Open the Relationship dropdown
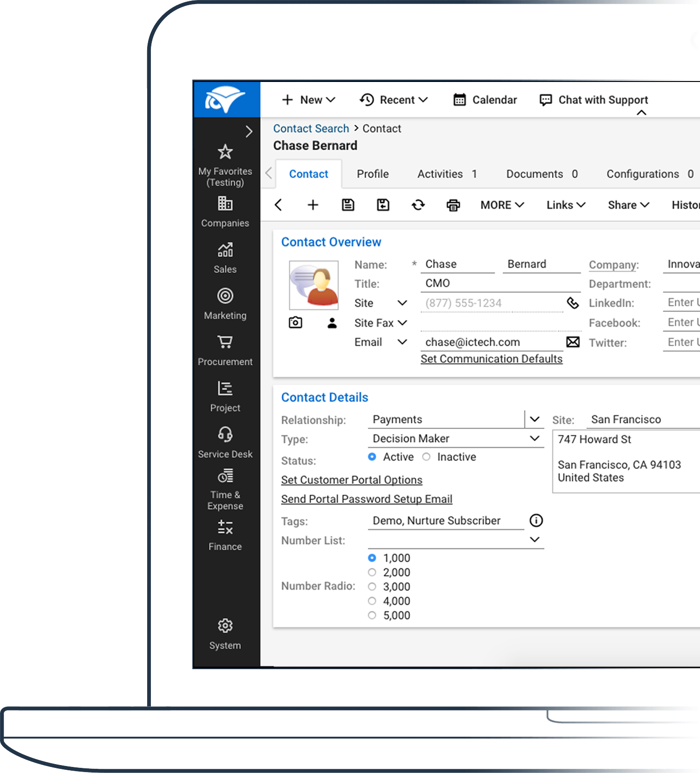This screenshot has height=773, width=700. click(535, 419)
